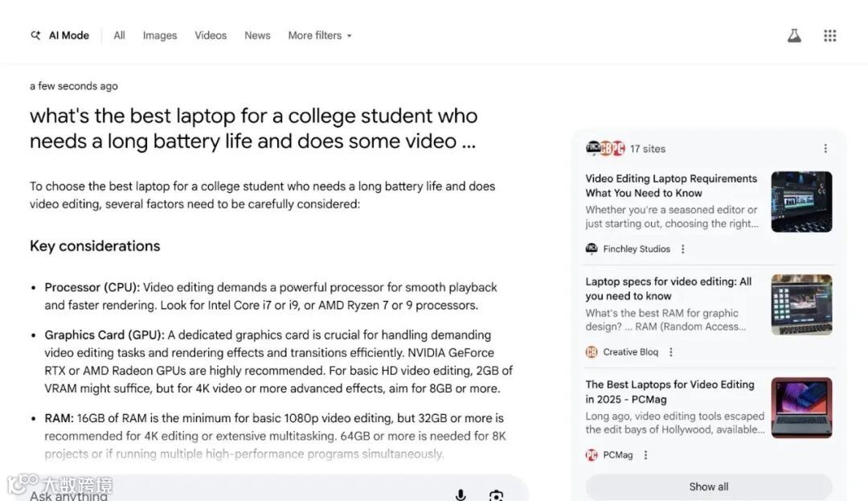868x501 pixels.
Task: Open the sources panel three-dot menu
Action: pos(825,149)
